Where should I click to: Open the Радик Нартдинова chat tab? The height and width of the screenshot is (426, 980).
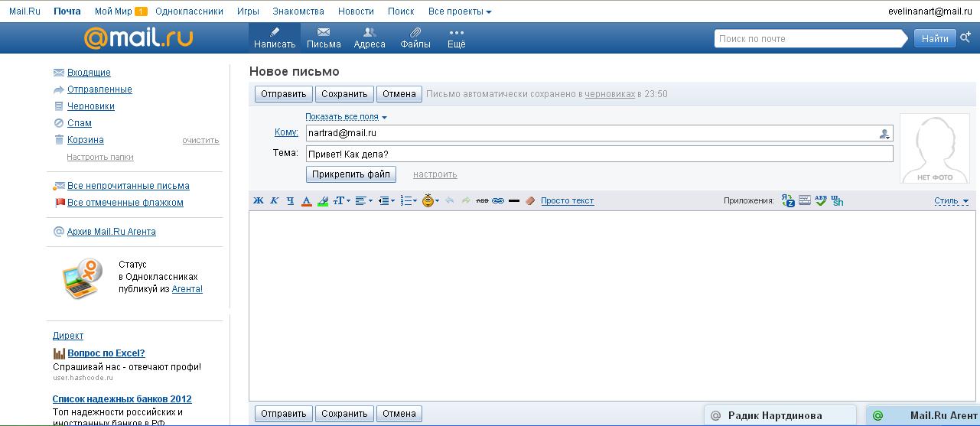(x=782, y=415)
